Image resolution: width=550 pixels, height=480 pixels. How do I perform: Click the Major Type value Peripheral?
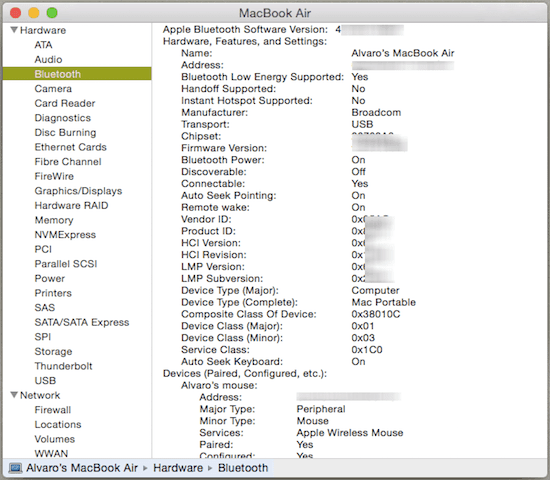click(321, 409)
